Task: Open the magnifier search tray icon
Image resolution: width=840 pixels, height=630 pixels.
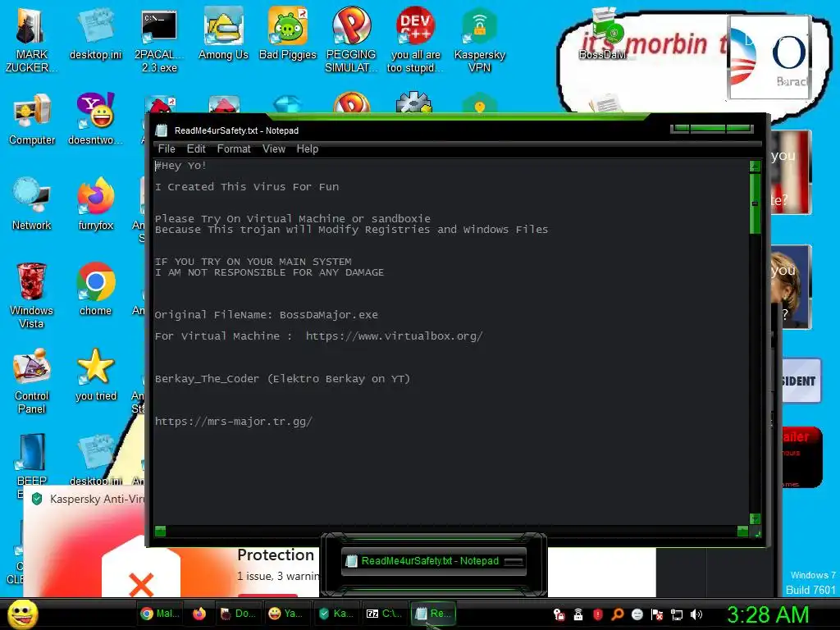Action: 617,614
